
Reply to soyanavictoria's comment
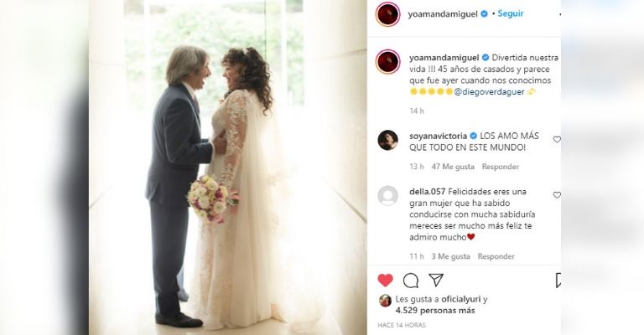click(x=501, y=167)
